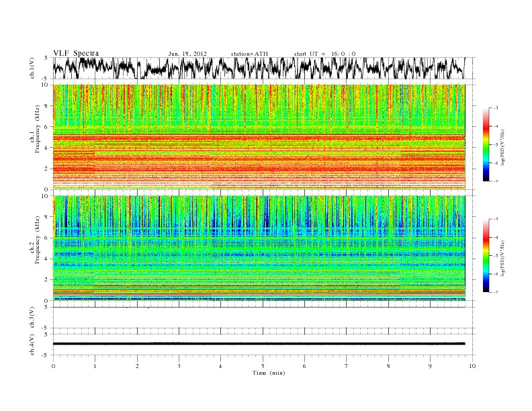
Task: Click the ch.2 "Frequency (kHz)" axis label
Action: pos(38,239)
